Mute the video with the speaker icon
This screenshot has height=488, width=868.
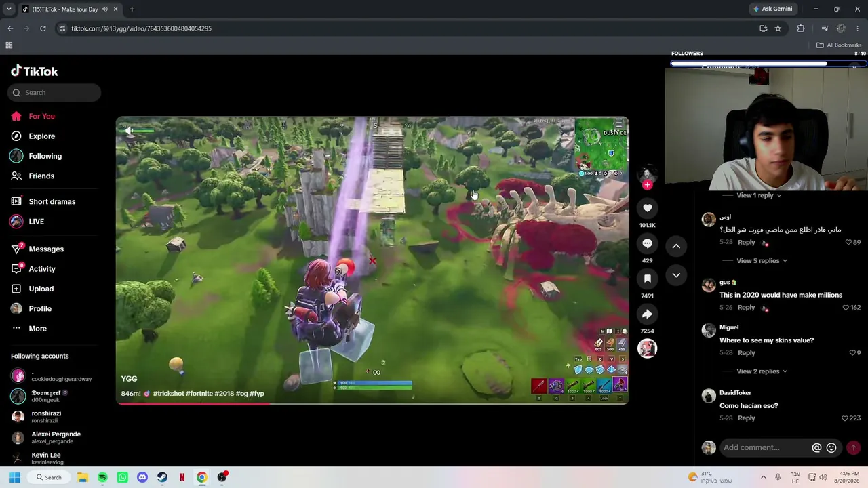point(128,129)
